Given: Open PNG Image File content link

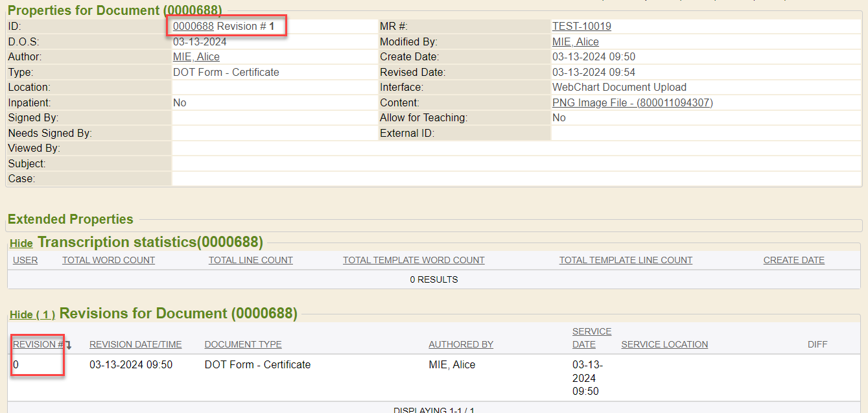Looking at the screenshot, I should pyautogui.click(x=632, y=103).
